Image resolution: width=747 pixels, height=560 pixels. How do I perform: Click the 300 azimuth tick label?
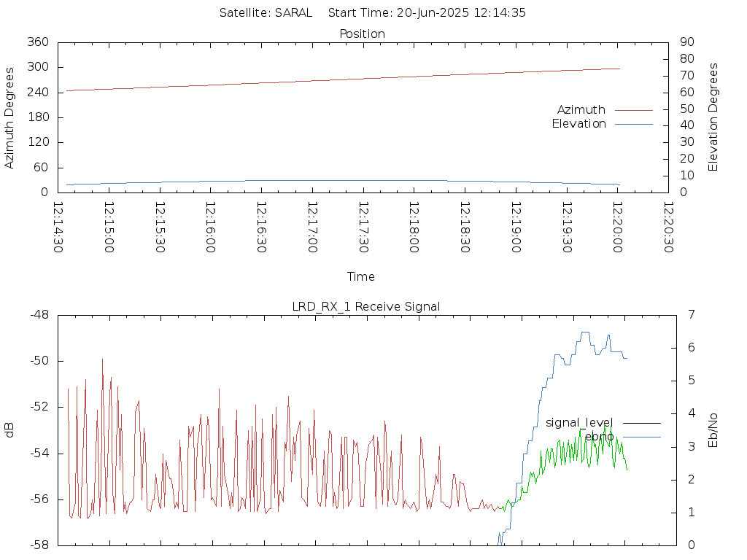38,67
